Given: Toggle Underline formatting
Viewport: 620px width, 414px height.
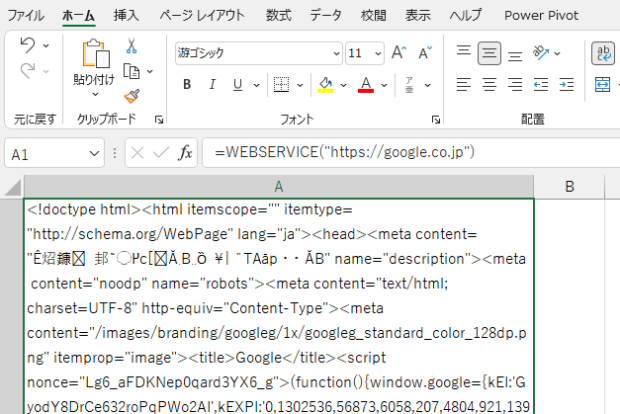Looking at the screenshot, I should [238, 85].
